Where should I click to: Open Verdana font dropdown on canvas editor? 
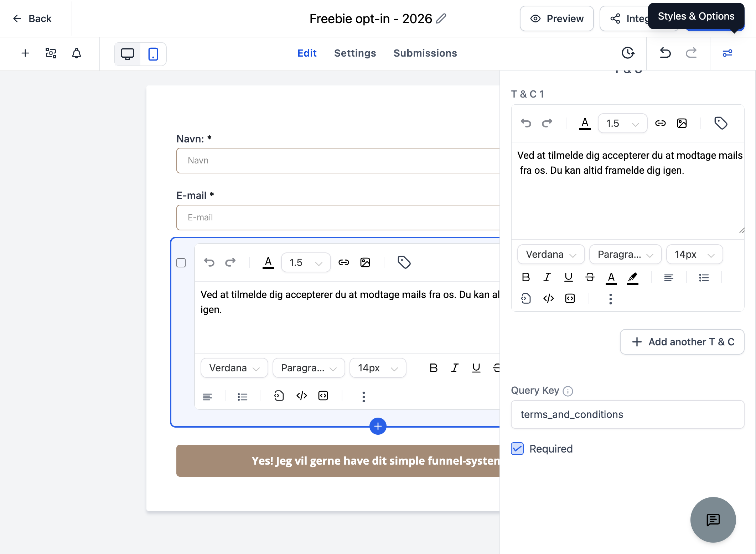pyautogui.click(x=234, y=368)
